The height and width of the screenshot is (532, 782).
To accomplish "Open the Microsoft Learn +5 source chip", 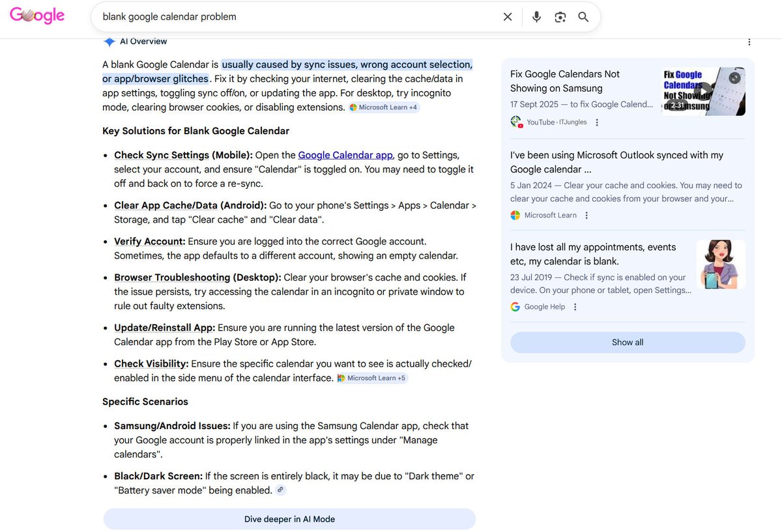I will coord(372,378).
